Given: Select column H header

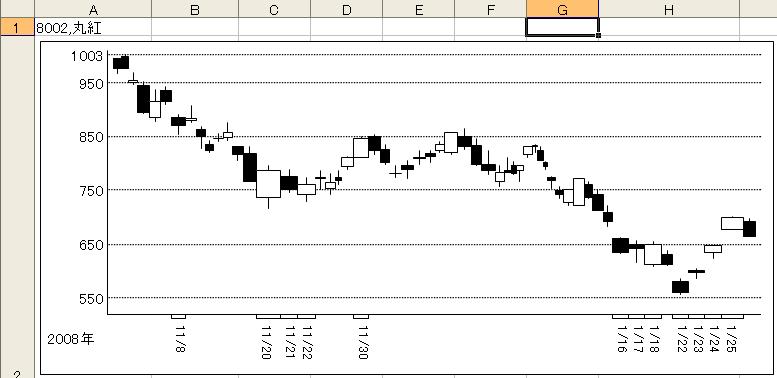Looking at the screenshot, I should coord(669,9).
